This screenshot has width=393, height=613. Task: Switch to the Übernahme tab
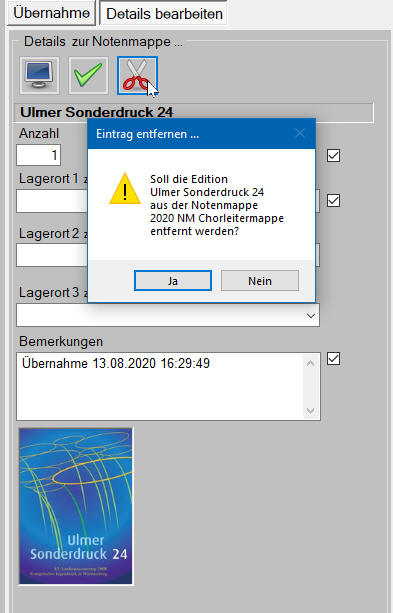coord(51,13)
